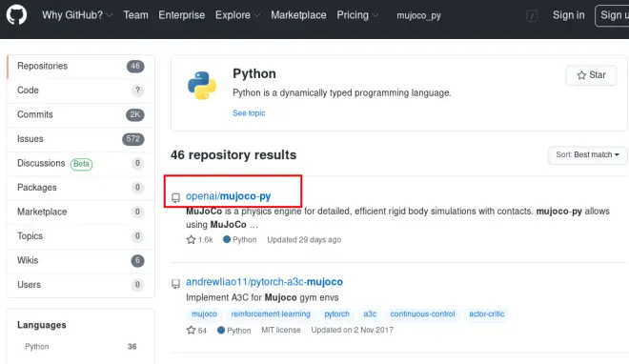
Task: Click the star icon showing 64
Action: (x=191, y=330)
